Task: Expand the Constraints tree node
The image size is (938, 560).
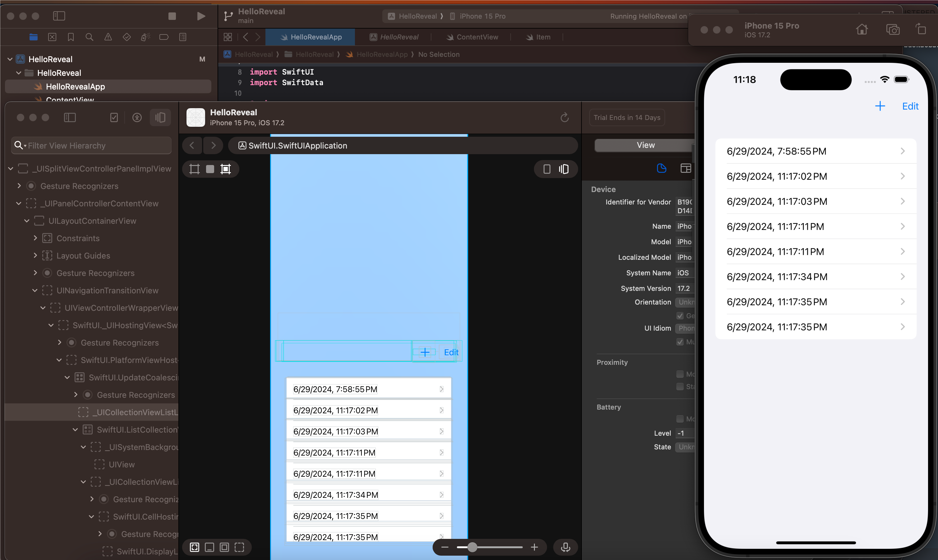Action: point(35,238)
